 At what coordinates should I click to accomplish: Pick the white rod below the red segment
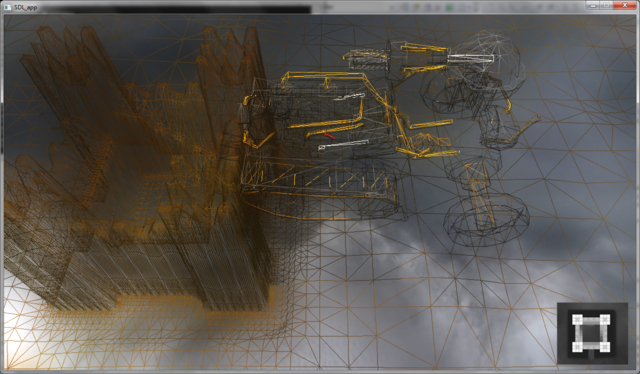(x=344, y=145)
